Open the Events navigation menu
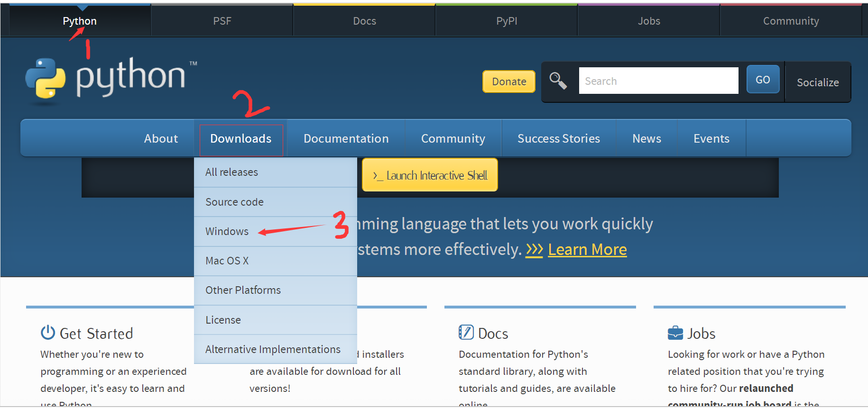The width and height of the screenshot is (868, 408). point(711,138)
